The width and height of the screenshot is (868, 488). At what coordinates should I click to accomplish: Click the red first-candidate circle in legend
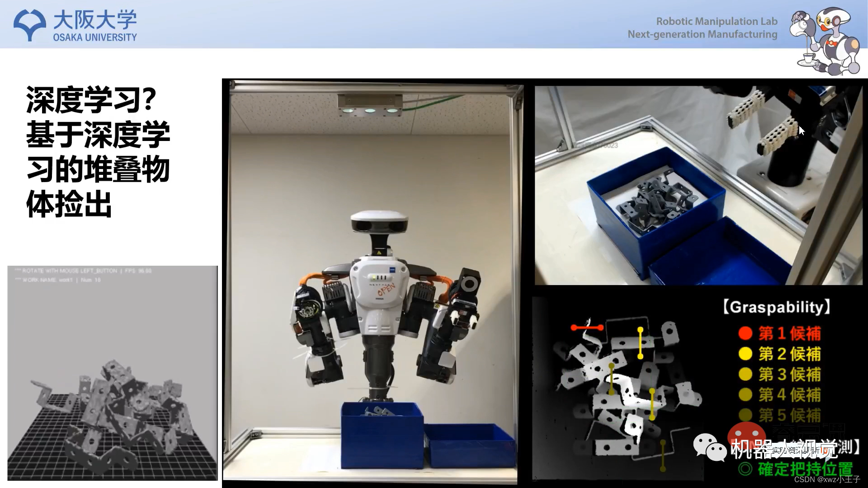click(x=745, y=333)
